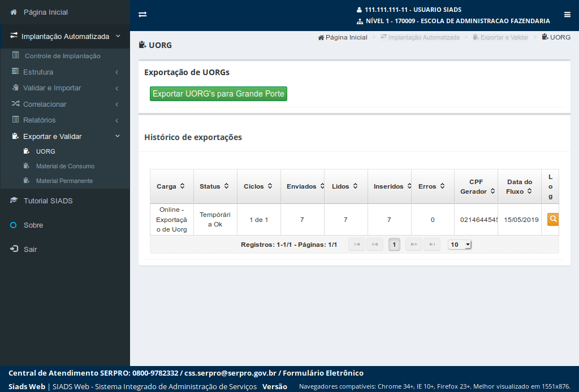Go to last page of table
Screen dimensions: 579x392
[432, 244]
